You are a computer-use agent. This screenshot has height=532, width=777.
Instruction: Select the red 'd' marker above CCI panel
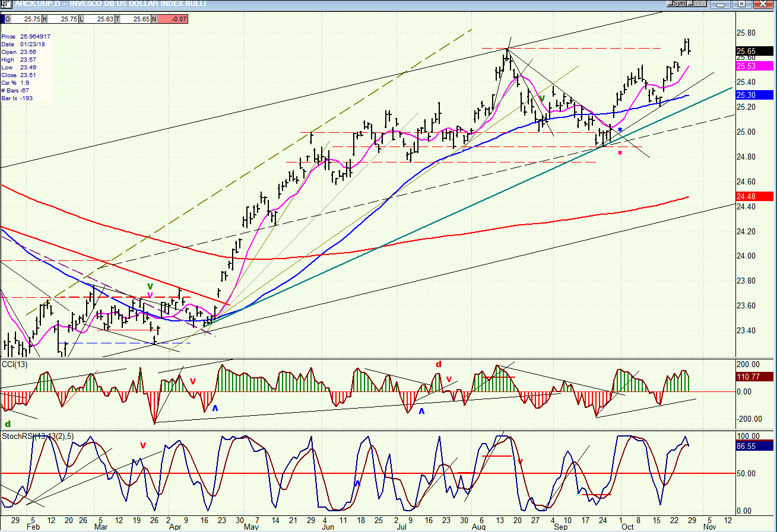point(439,365)
